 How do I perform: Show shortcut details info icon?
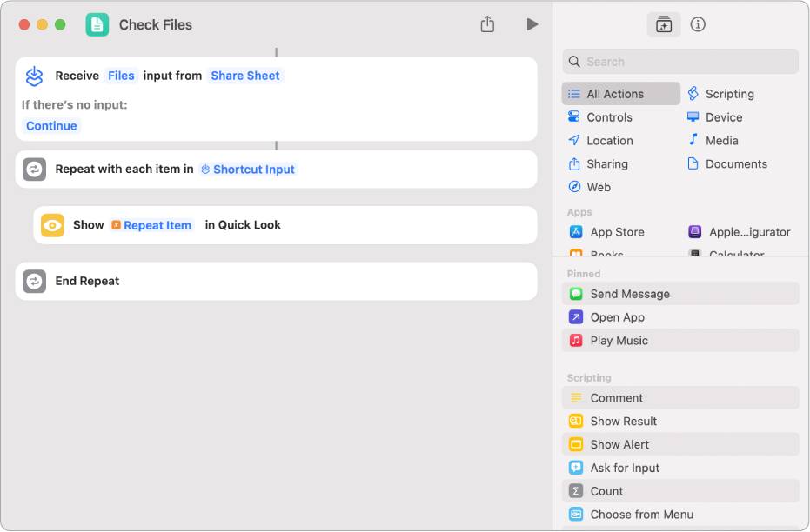[698, 24]
